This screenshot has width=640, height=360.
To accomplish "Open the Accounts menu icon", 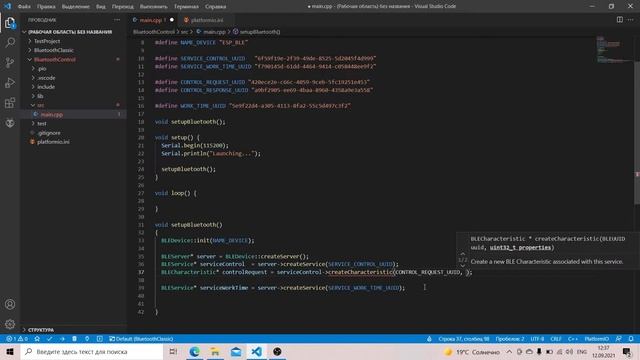I will [x=10, y=304].
